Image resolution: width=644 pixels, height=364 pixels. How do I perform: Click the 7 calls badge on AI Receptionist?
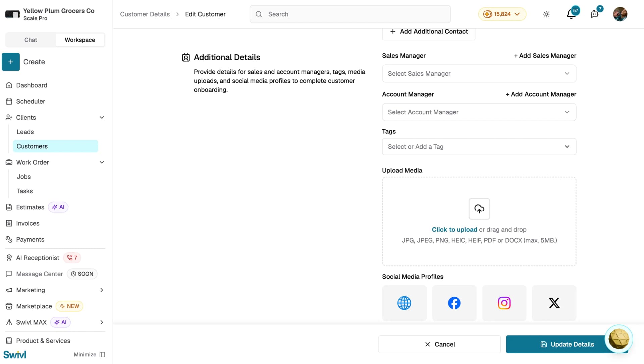[72, 258]
